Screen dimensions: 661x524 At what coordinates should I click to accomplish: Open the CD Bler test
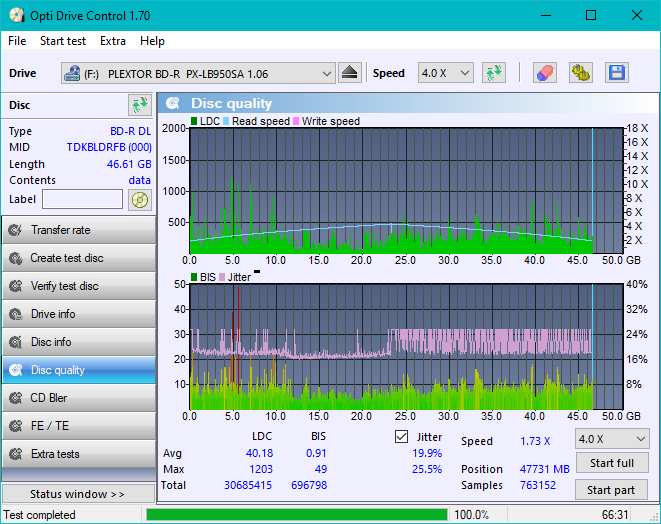pos(79,398)
